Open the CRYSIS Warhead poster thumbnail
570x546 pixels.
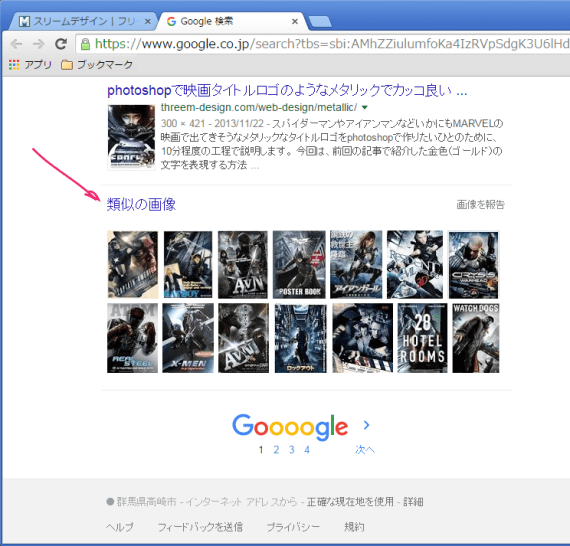pyautogui.click(x=473, y=264)
